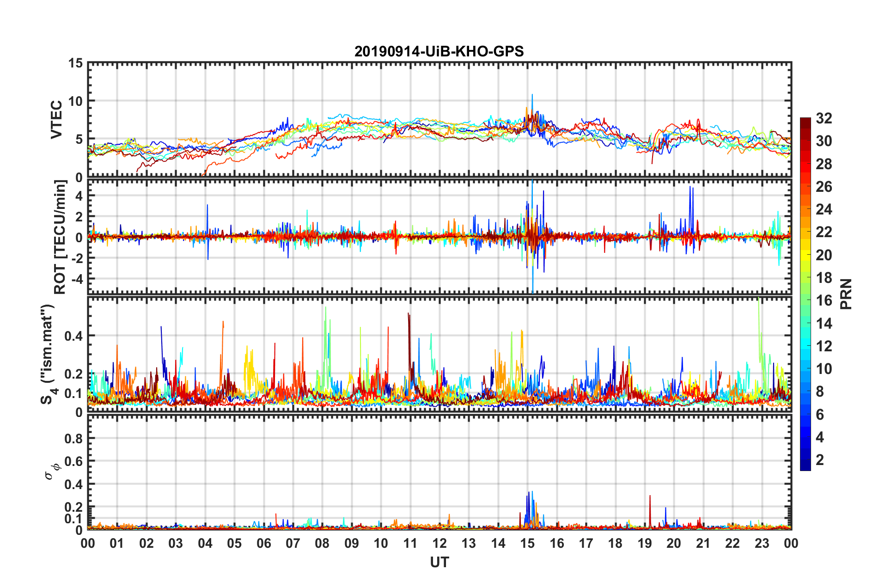
Task: Click PRN colorbar tick "26"
Action: pyautogui.click(x=824, y=187)
